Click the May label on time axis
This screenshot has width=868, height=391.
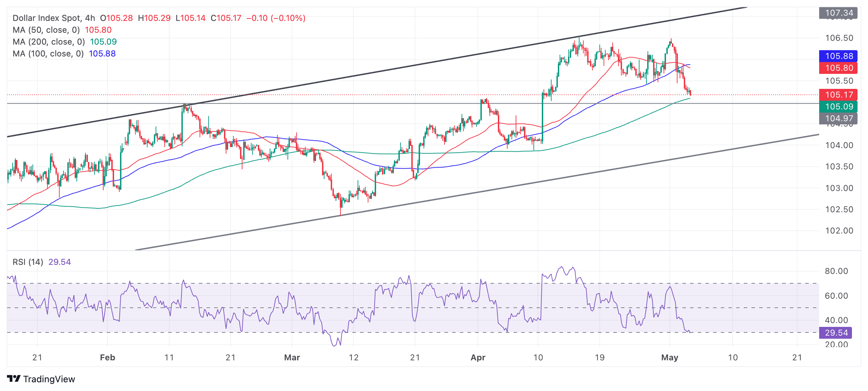[x=669, y=358]
